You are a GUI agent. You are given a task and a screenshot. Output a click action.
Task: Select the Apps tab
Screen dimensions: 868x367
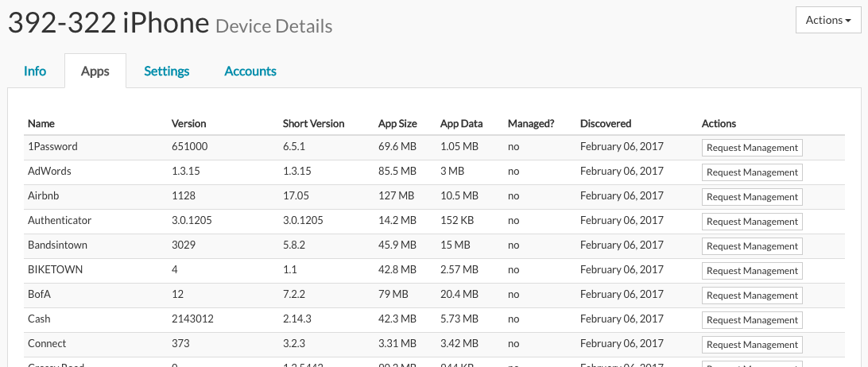pos(95,71)
